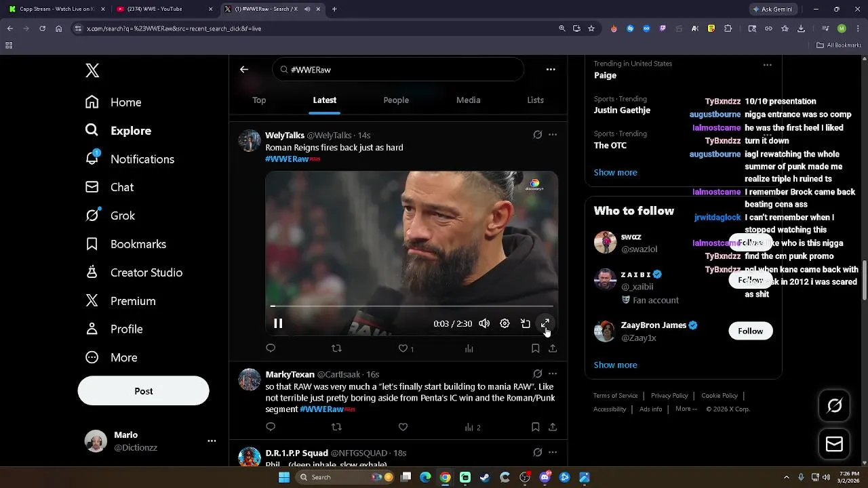This screenshot has width=868, height=488.
Task: Reply to the MarkyTexan post
Action: 271,427
